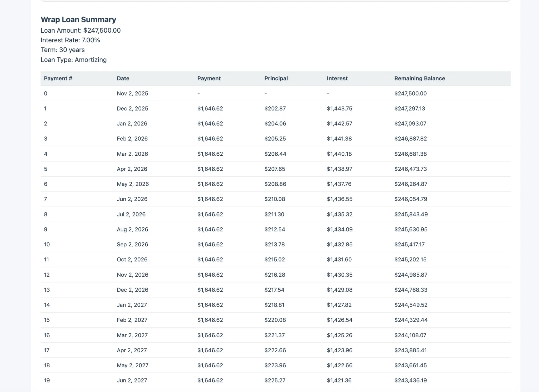Click the Loan Amount $247,500.00 text

81,30
